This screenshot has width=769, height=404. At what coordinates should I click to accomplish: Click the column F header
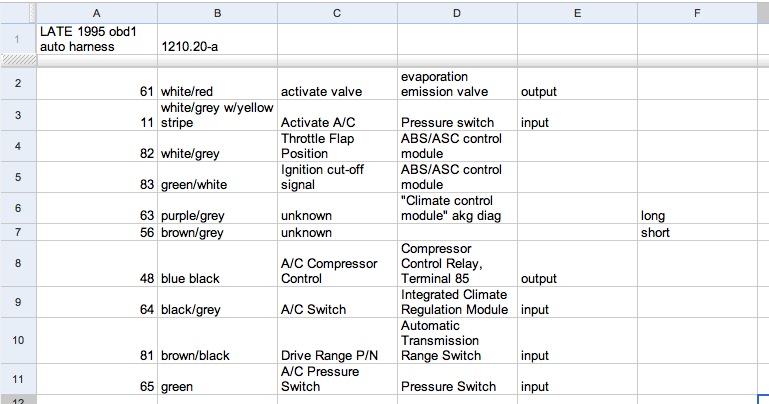[x=696, y=12]
